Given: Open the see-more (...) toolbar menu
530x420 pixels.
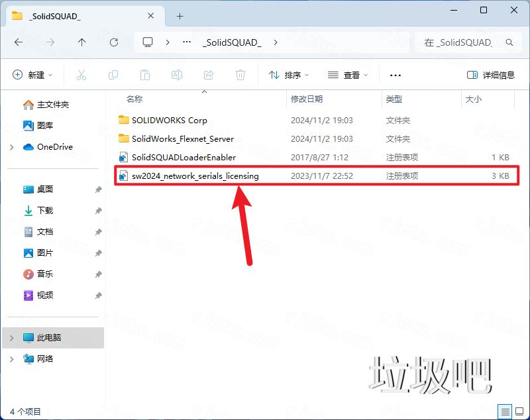Looking at the screenshot, I should point(396,75).
